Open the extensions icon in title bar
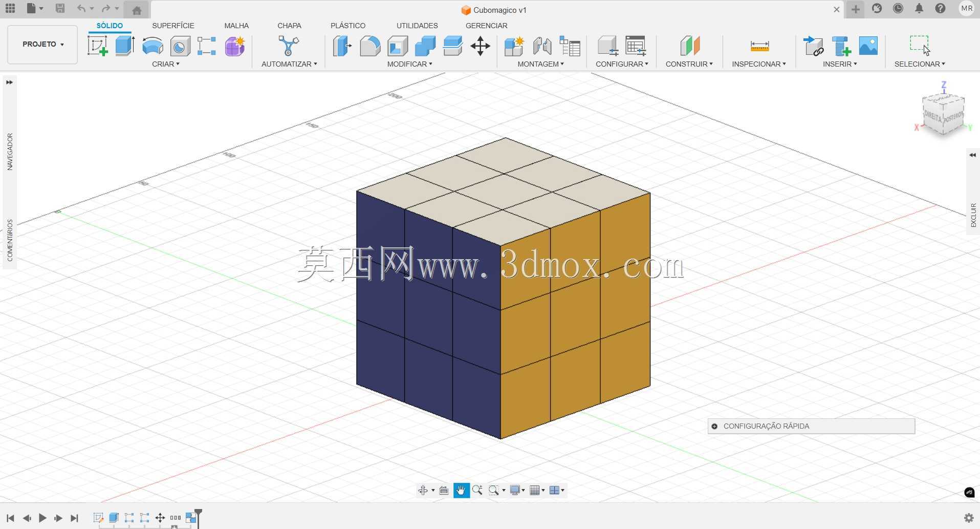Screen dimensions: 980x529 [x=877, y=8]
